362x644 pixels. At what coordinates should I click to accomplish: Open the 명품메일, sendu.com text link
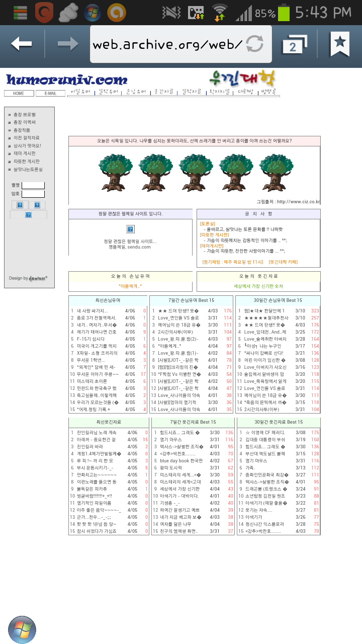click(x=130, y=247)
